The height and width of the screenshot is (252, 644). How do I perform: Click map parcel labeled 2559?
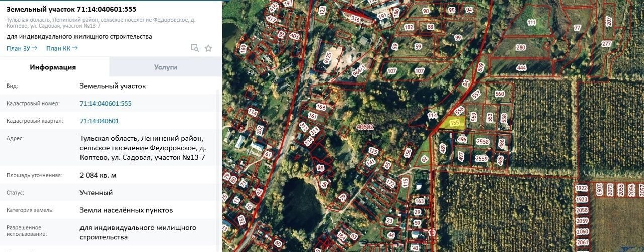point(481,159)
